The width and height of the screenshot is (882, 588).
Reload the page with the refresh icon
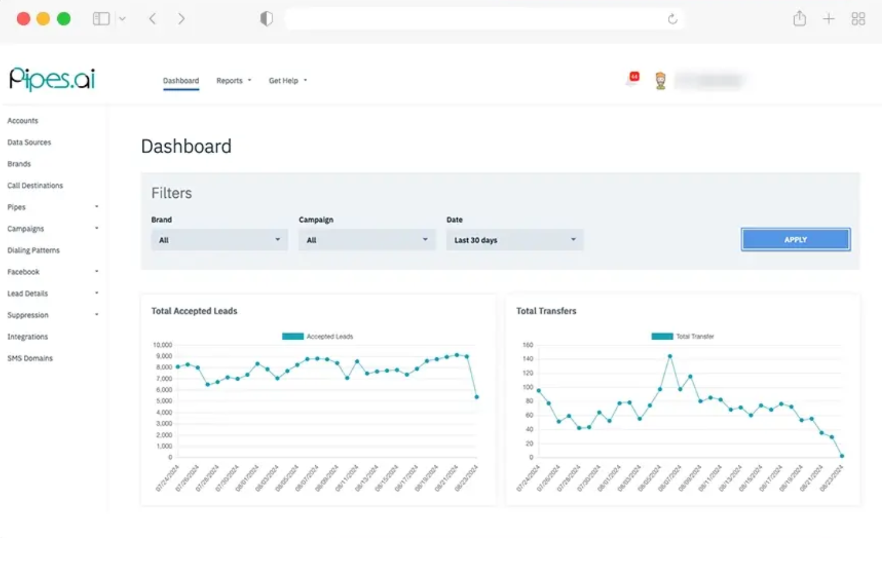(x=672, y=19)
